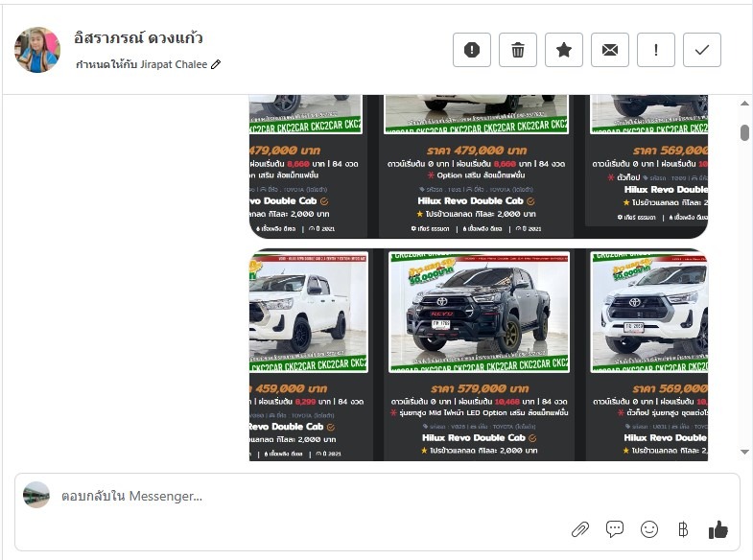
Task: Open customer name อิสราภรณ์ ดวงแก้ว
Action: (138, 37)
